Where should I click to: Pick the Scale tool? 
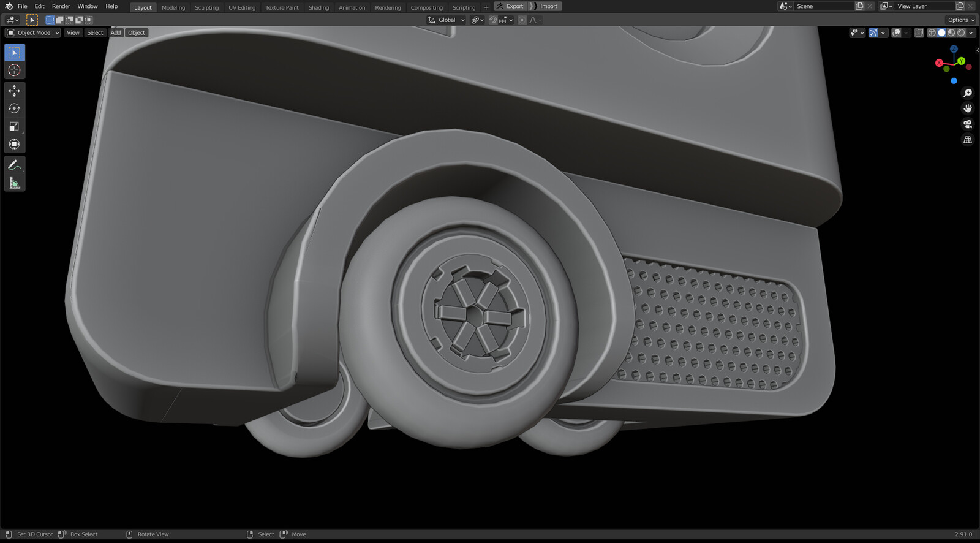[15, 126]
